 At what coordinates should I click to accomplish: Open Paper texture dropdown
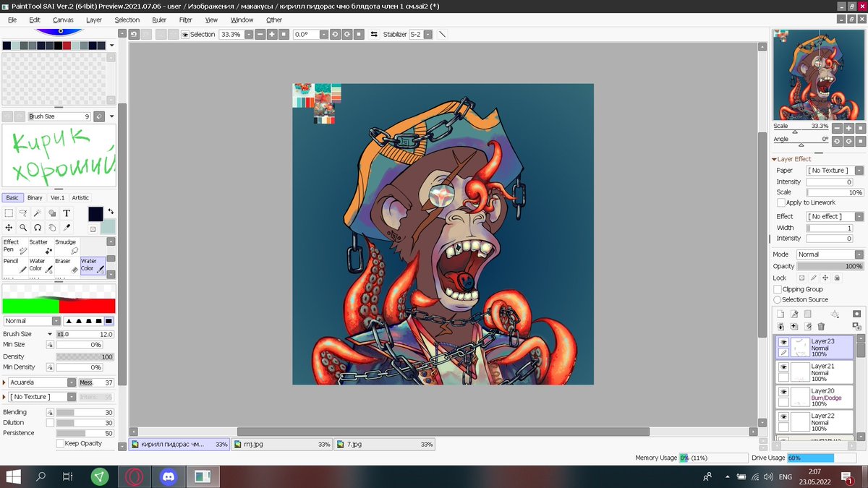[x=859, y=171]
